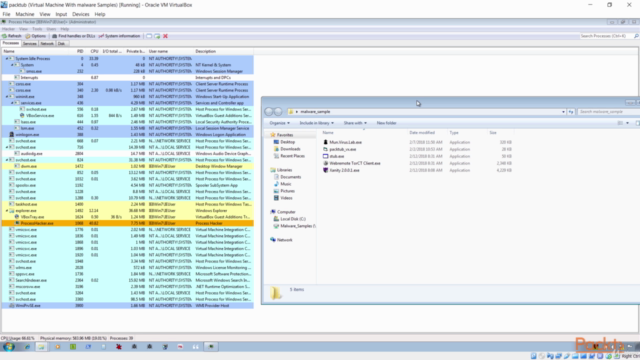
Task: Click the Internet Explorer taskbar icon
Action: click(27, 347)
